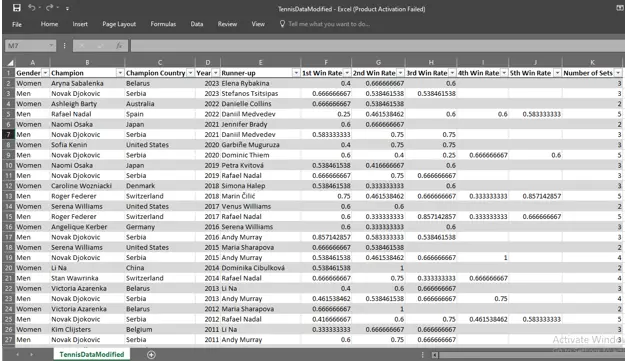Click the Li Na champion cell
The image size is (625, 361).
coord(87,268)
